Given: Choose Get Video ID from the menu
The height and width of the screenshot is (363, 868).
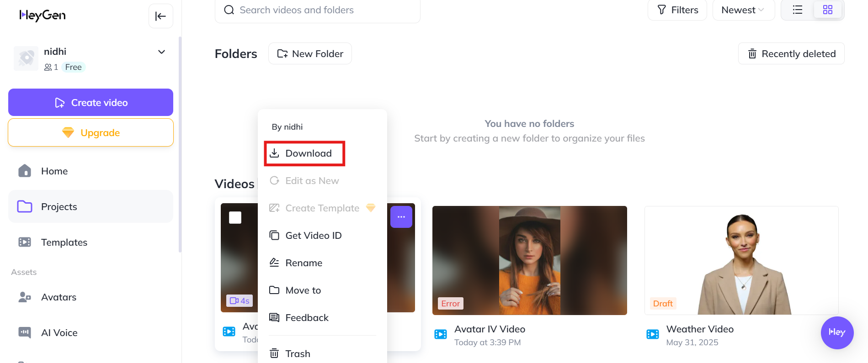Looking at the screenshot, I should (x=322, y=236).
